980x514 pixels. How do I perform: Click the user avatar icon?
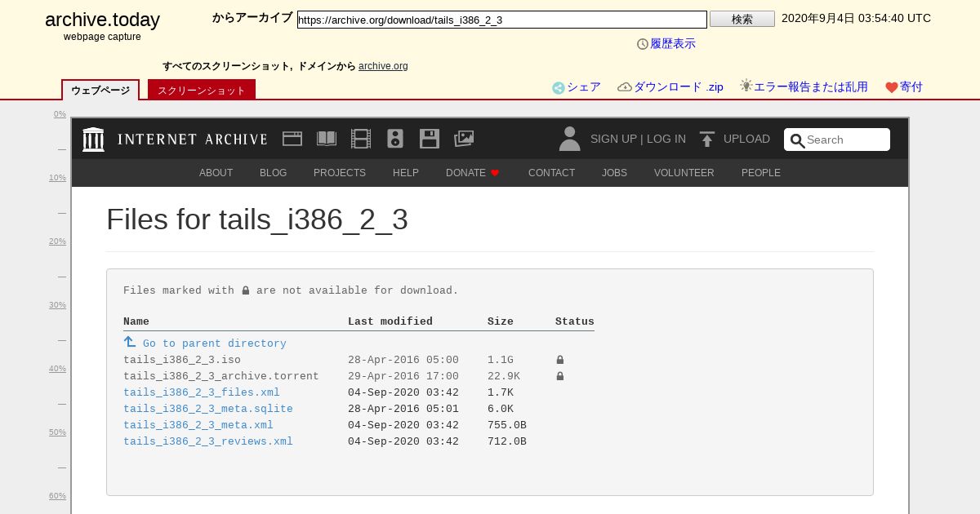tap(569, 139)
